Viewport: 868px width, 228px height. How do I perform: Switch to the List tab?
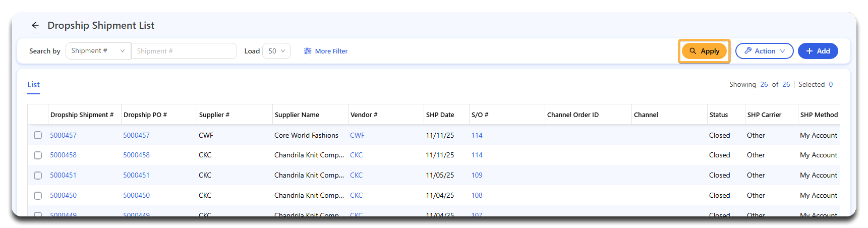33,85
